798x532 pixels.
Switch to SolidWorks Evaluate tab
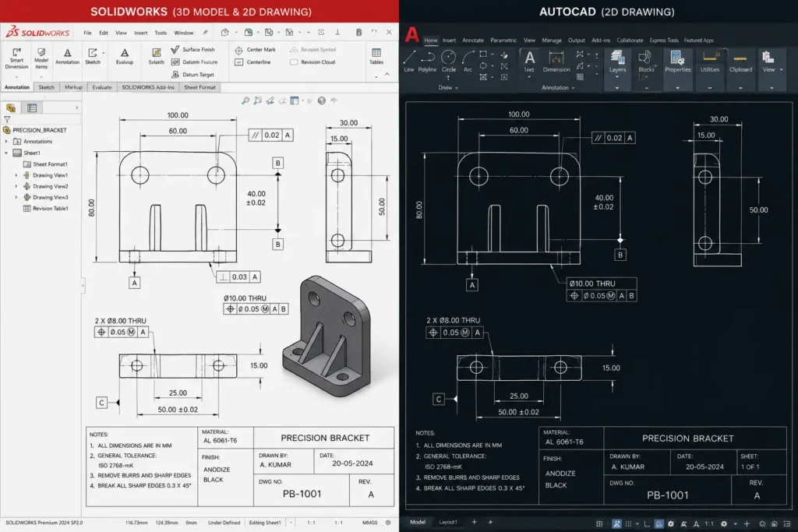102,87
